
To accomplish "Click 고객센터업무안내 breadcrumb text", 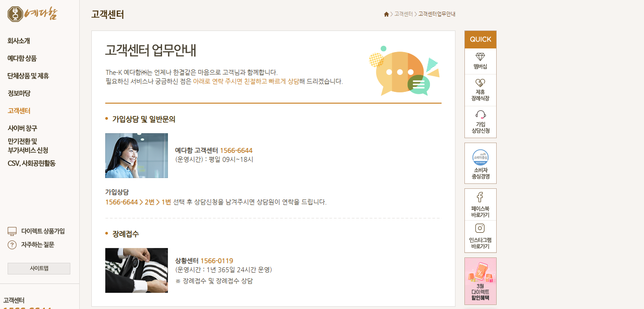I will point(437,14).
